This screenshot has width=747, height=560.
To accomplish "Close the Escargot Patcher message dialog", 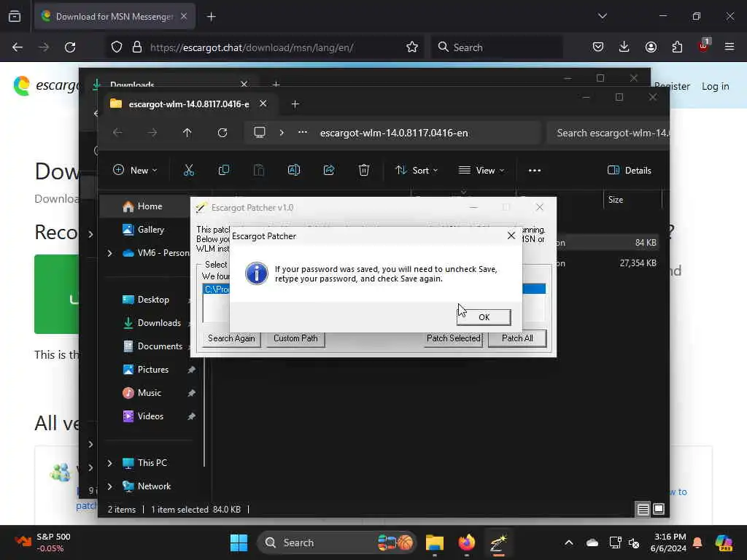I will pyautogui.click(x=511, y=236).
